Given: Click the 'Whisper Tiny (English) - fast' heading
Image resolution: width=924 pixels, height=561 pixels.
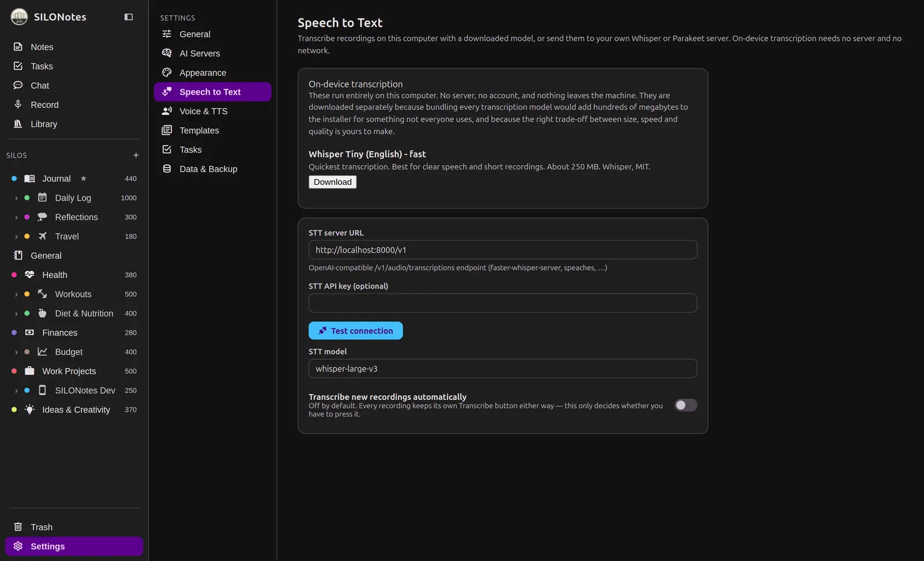Looking at the screenshot, I should click(367, 154).
